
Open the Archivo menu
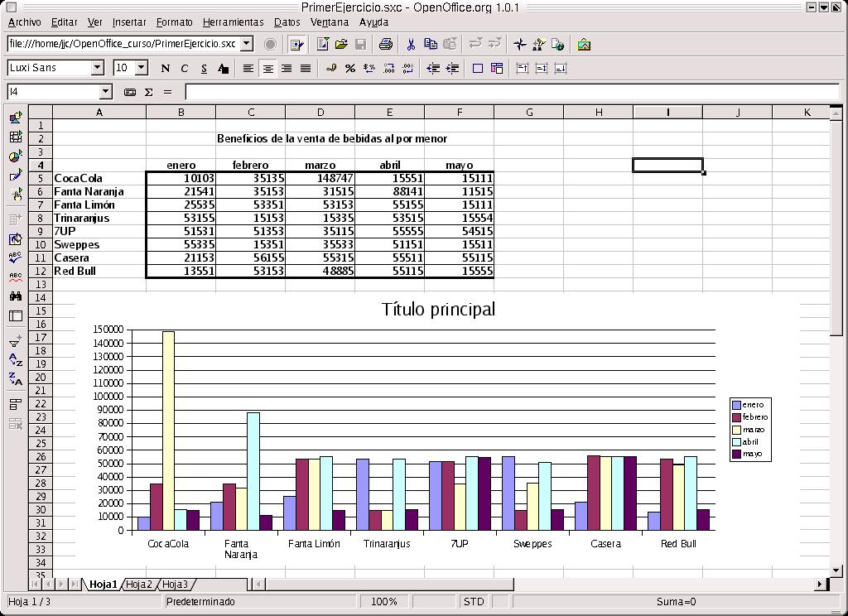[24, 22]
